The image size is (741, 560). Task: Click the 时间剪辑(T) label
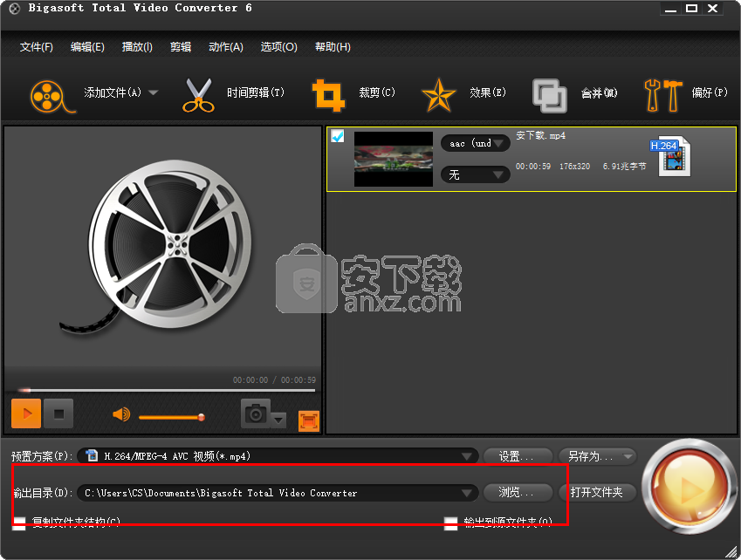(x=256, y=92)
